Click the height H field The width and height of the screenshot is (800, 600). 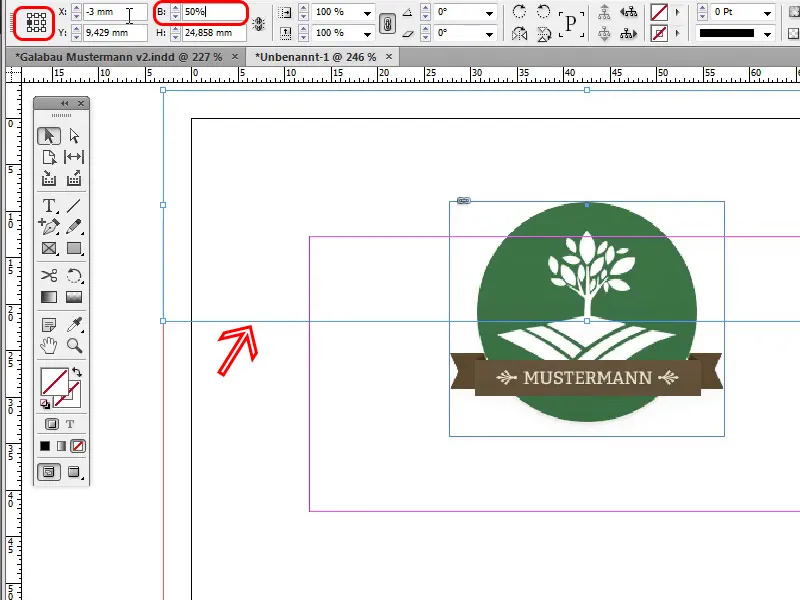(214, 33)
